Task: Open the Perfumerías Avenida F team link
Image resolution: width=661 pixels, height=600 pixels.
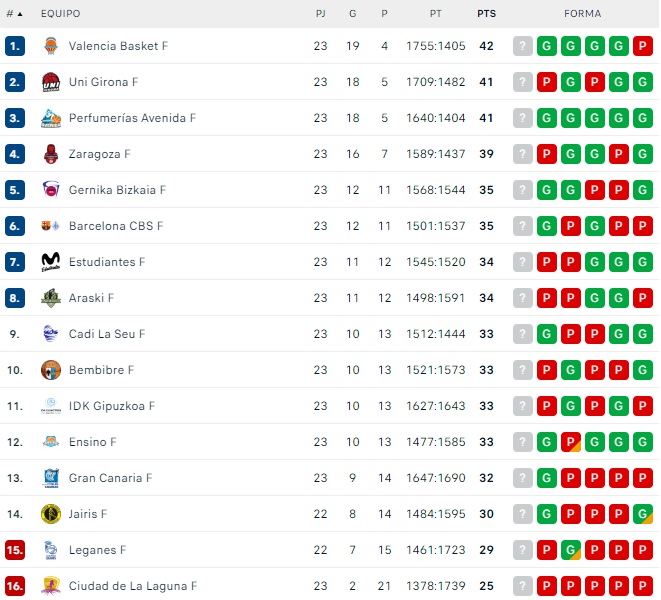Action: (132, 118)
